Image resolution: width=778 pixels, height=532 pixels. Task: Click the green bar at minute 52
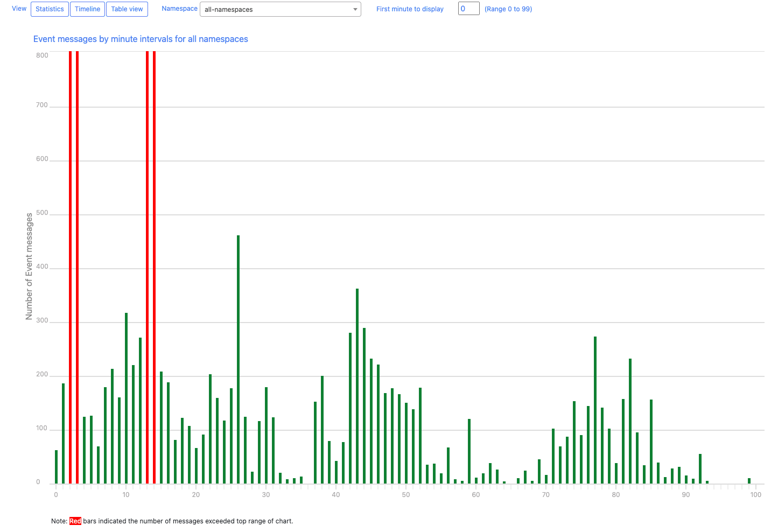pyautogui.click(x=420, y=436)
